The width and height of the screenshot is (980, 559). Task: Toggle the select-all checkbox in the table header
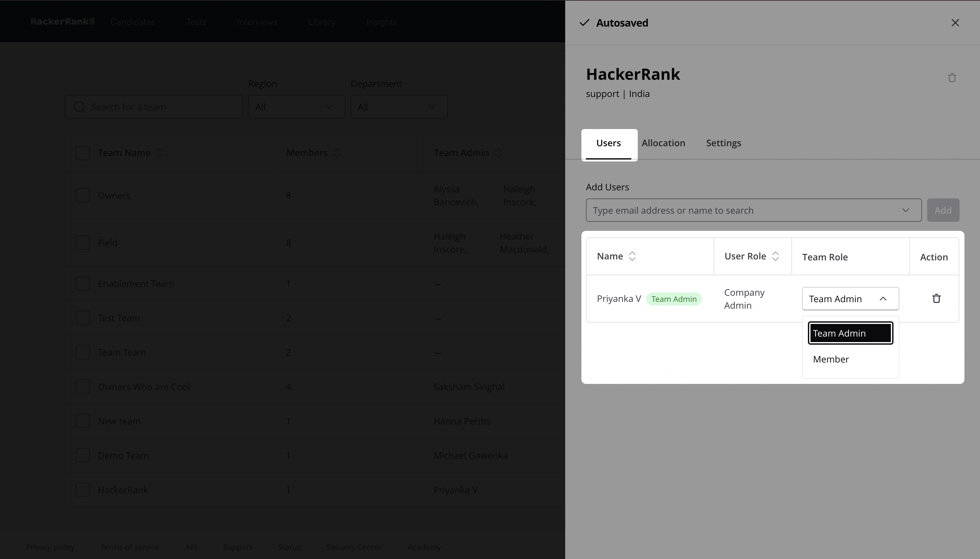pos(83,153)
